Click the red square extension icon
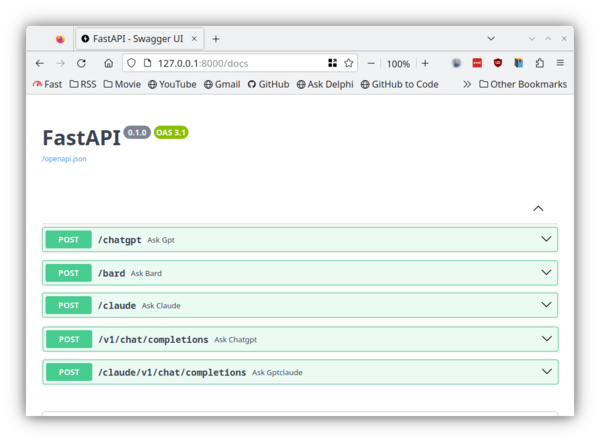Screen dimensions: 600x442 point(477,63)
